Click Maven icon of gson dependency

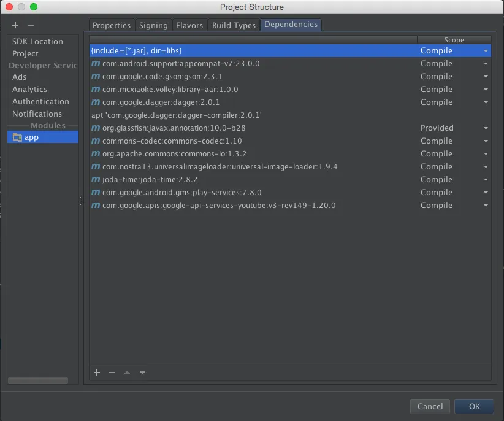[96, 76]
